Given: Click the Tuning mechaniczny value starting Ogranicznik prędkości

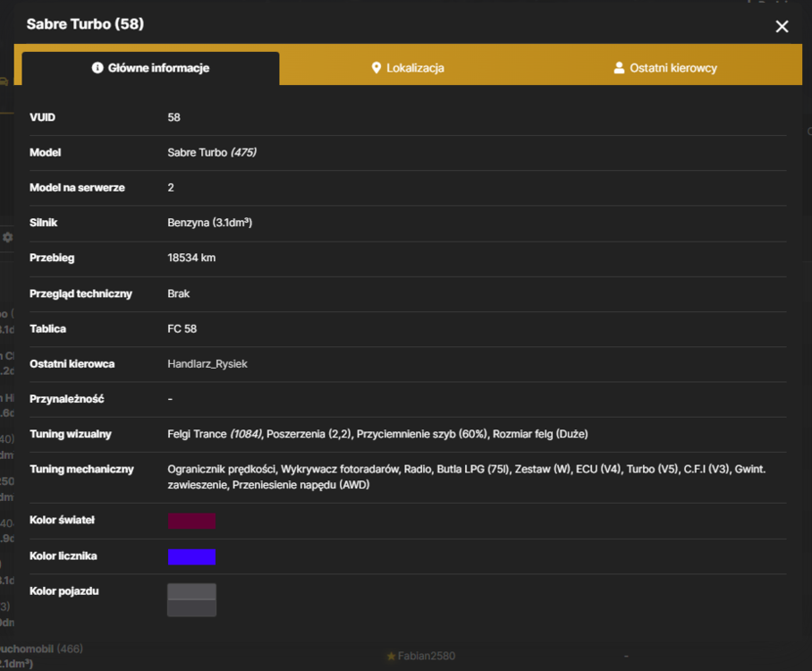Looking at the screenshot, I should 466,477.
